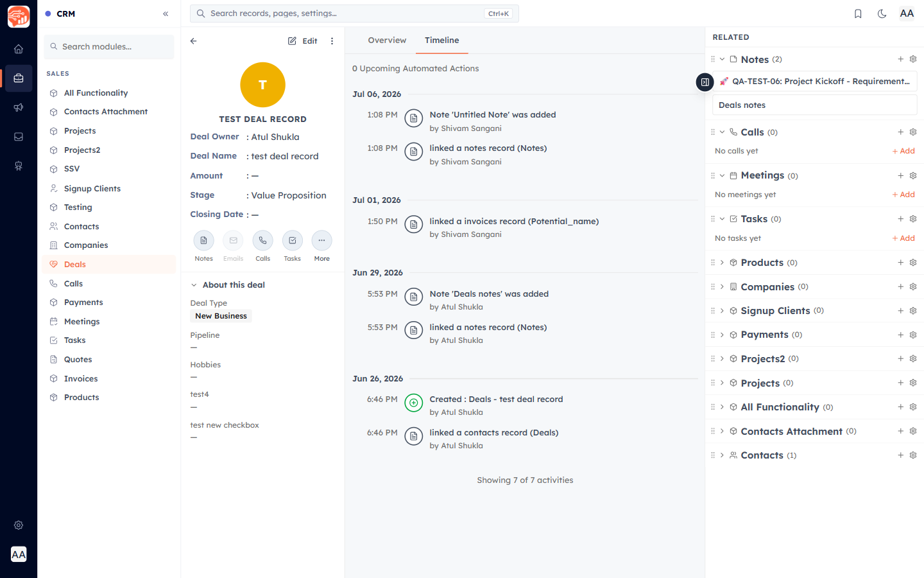Open Invoices module in sidebar
Screen dimensions: 924x578
(x=109, y=379)
